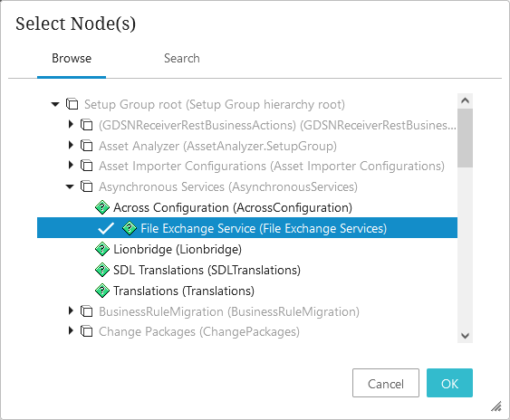The height and width of the screenshot is (420, 510).
Task: Expand the Asset Importer Configurations group
Action: click(71, 165)
